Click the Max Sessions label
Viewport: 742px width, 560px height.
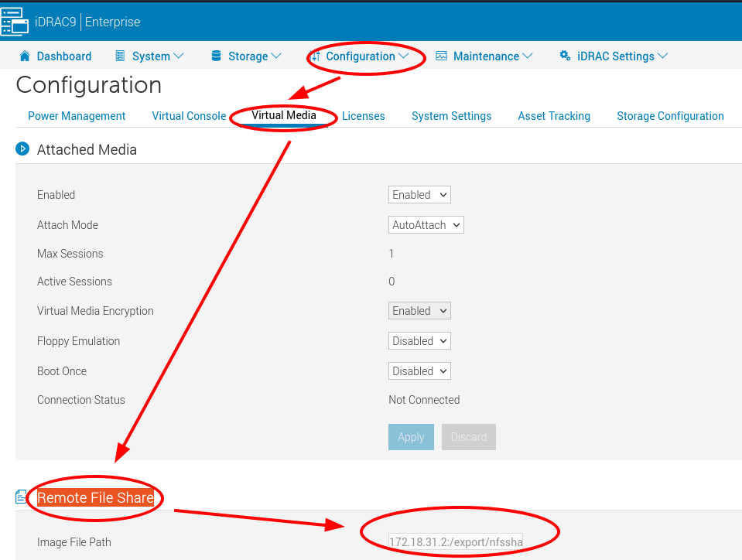[70, 254]
